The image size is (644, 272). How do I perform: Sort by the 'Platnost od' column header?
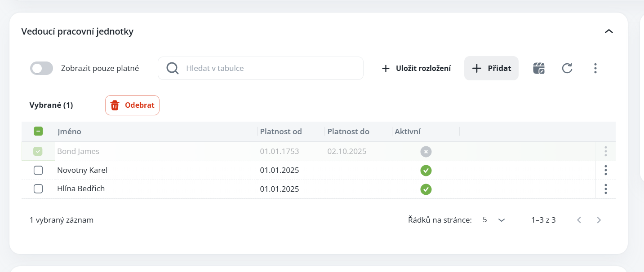281,132
